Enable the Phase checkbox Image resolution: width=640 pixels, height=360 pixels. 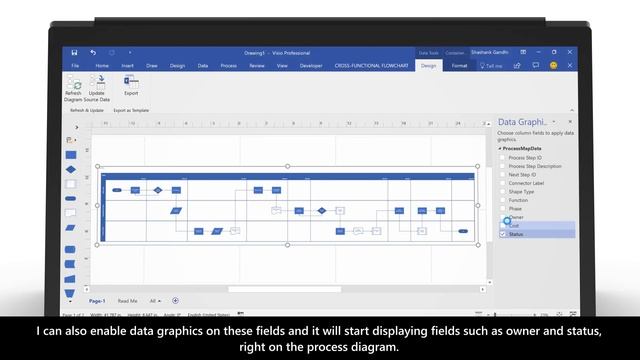502,209
